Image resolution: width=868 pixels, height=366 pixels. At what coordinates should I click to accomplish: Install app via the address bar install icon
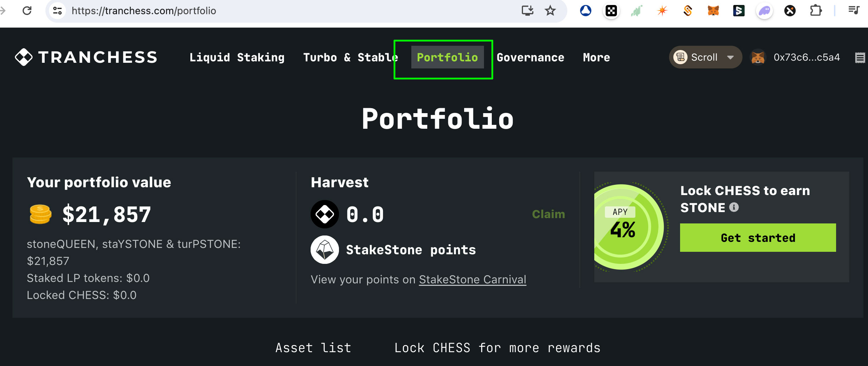(x=528, y=11)
